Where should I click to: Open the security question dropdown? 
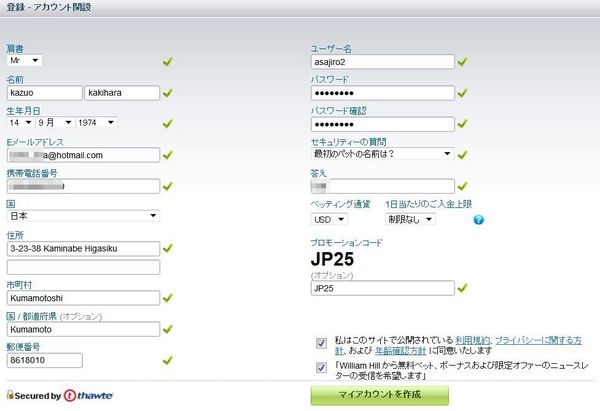pyautogui.click(x=383, y=154)
